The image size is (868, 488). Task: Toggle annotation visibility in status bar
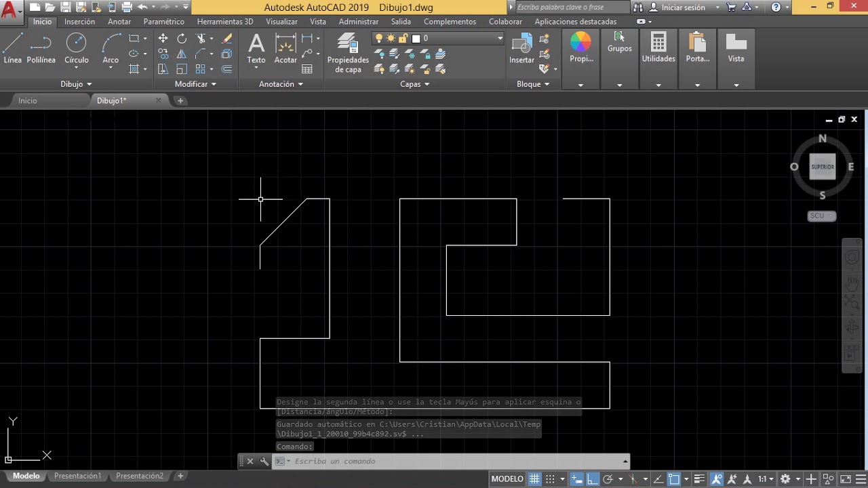(x=717, y=479)
